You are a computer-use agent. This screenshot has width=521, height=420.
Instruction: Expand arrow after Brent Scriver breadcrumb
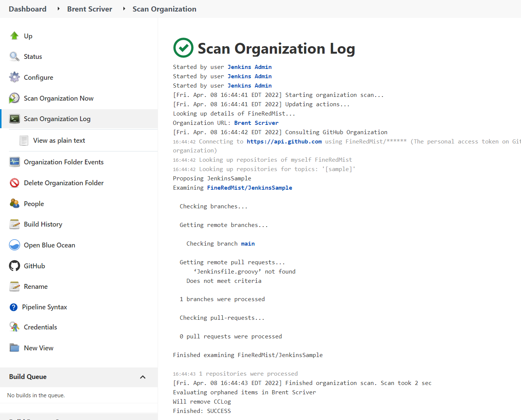point(124,9)
